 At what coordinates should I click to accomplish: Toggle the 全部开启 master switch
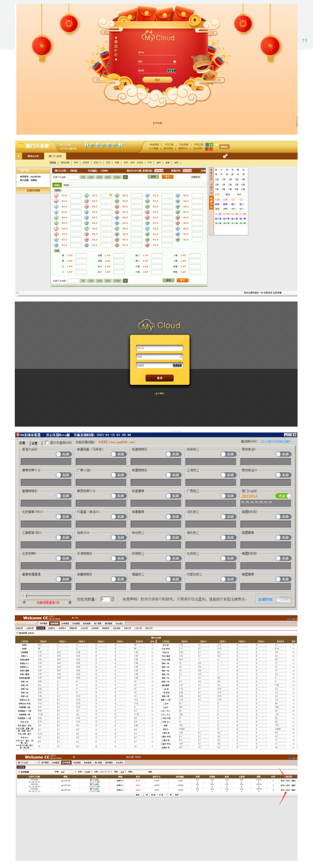(x=283, y=599)
